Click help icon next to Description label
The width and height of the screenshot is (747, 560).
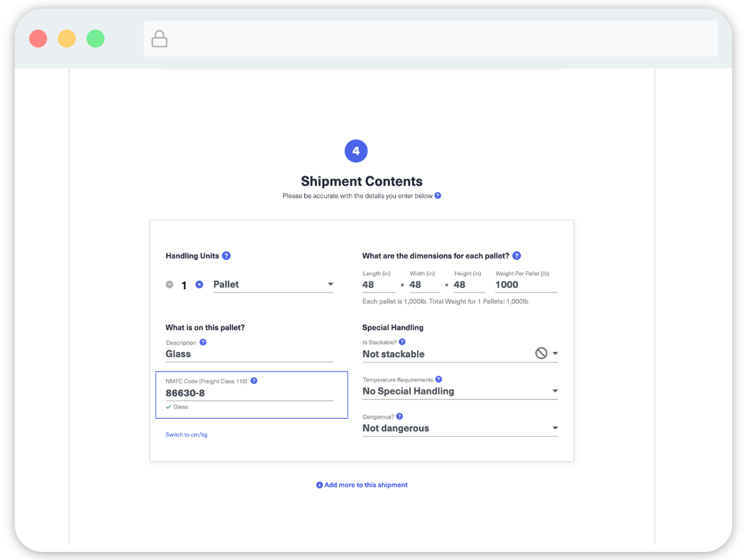(x=203, y=342)
